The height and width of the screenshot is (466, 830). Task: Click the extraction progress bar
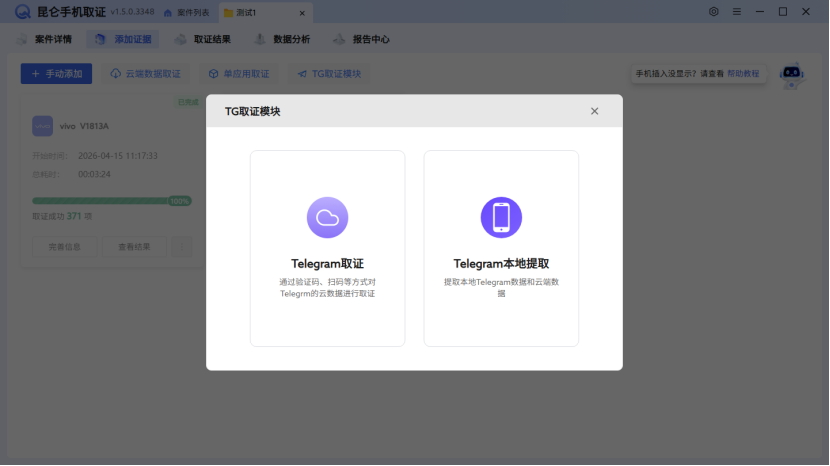click(x=112, y=201)
